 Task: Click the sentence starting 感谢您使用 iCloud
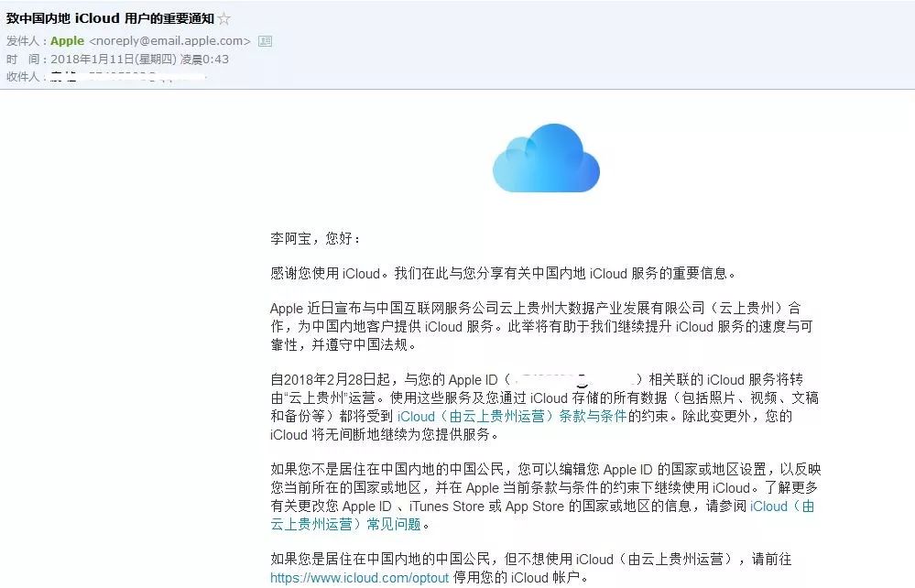pos(504,273)
